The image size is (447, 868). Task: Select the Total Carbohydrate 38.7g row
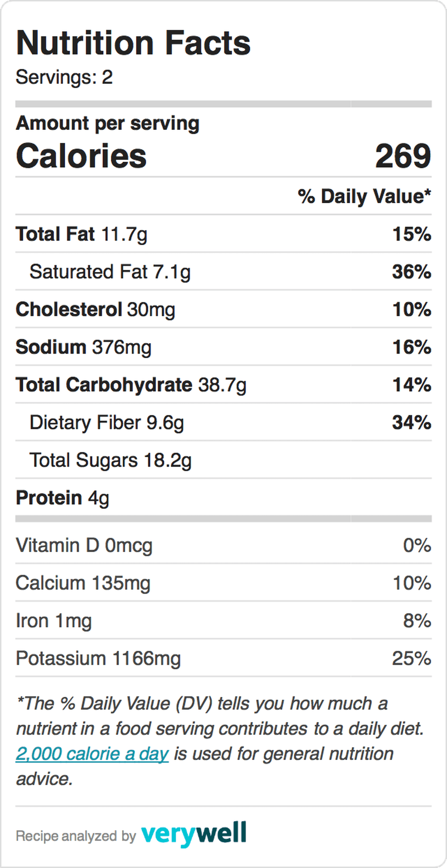pos(223,384)
